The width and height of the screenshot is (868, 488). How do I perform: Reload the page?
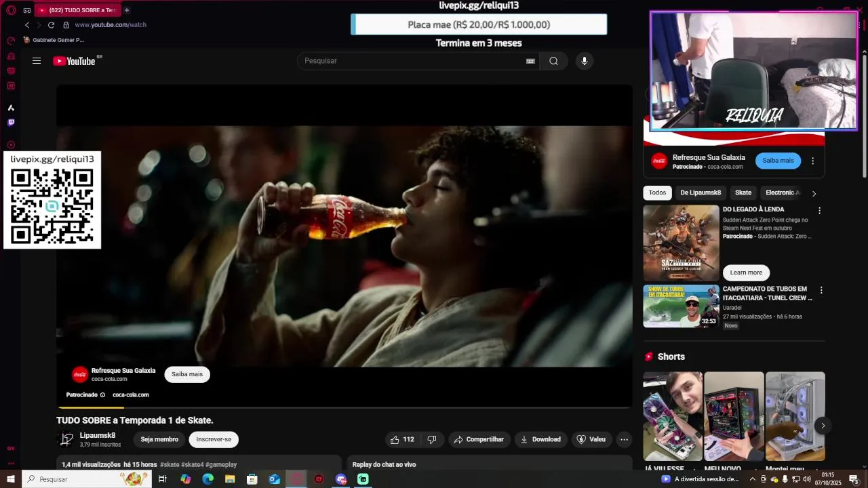(x=51, y=25)
